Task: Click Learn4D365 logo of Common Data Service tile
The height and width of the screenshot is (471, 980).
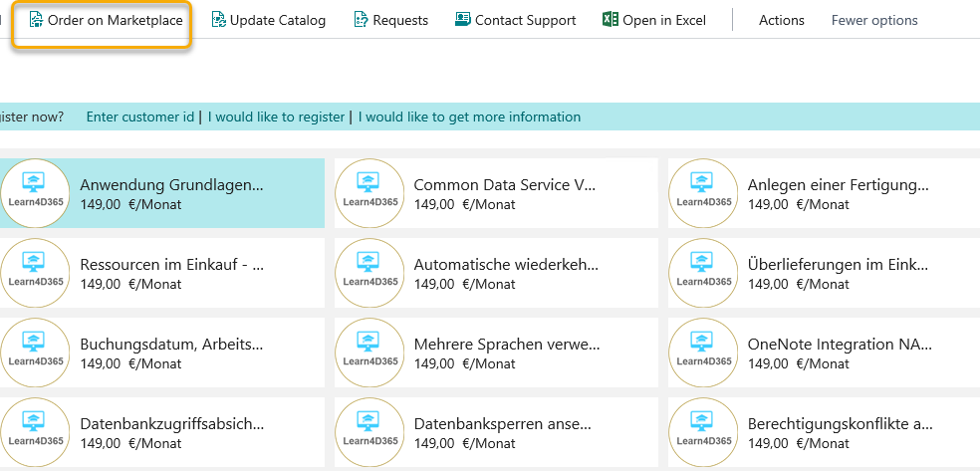Action: pos(369,193)
